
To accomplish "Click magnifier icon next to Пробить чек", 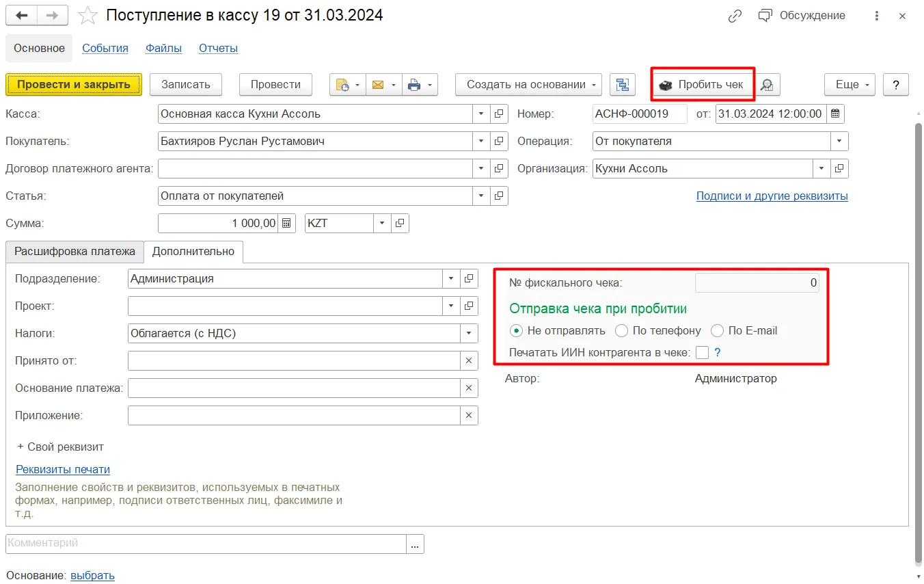I will click(x=767, y=85).
